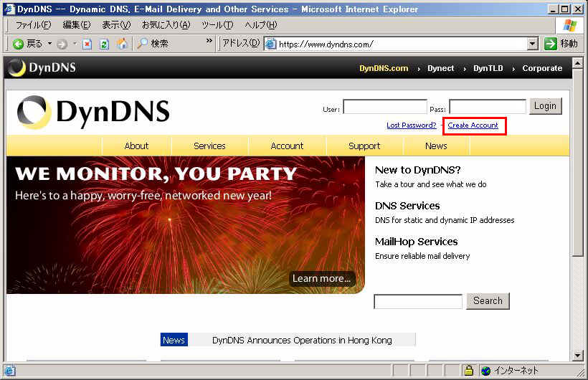
Task: Click the DynDNS.com header link
Action: (x=384, y=68)
